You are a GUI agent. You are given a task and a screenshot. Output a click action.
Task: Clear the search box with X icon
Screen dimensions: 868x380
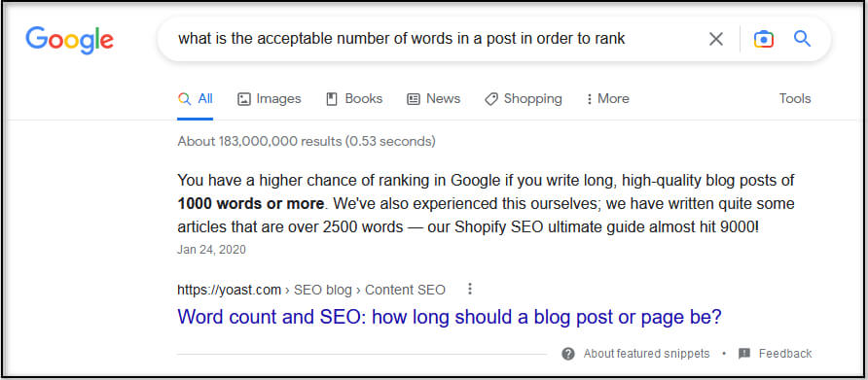point(716,39)
